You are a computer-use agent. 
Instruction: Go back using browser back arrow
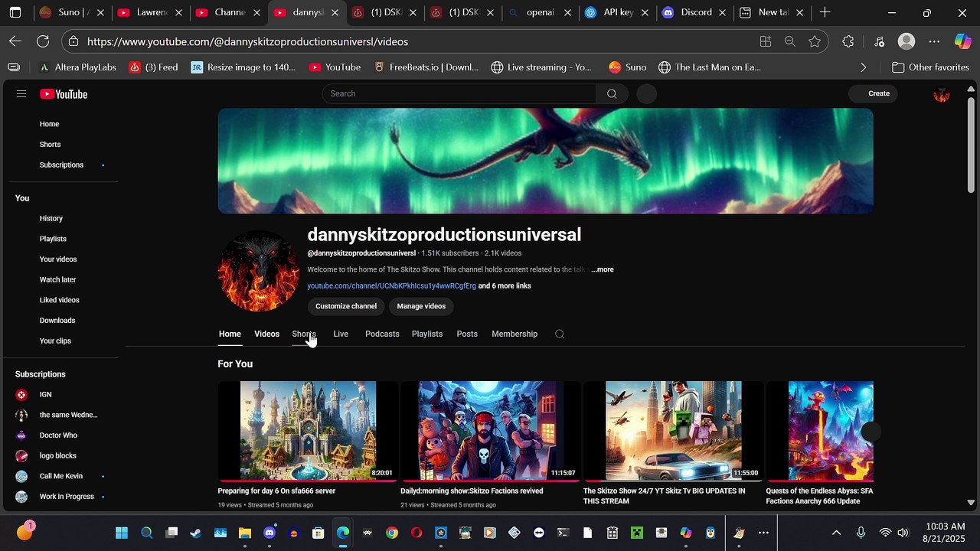tap(15, 41)
